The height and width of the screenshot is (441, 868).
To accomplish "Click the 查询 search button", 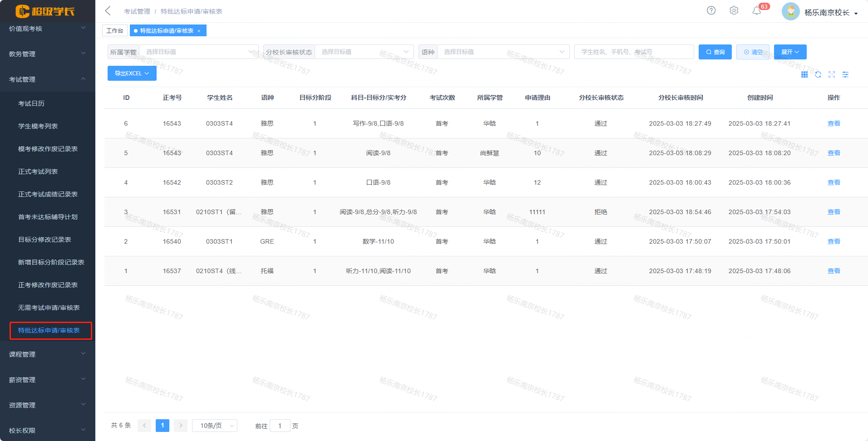I will tap(715, 52).
